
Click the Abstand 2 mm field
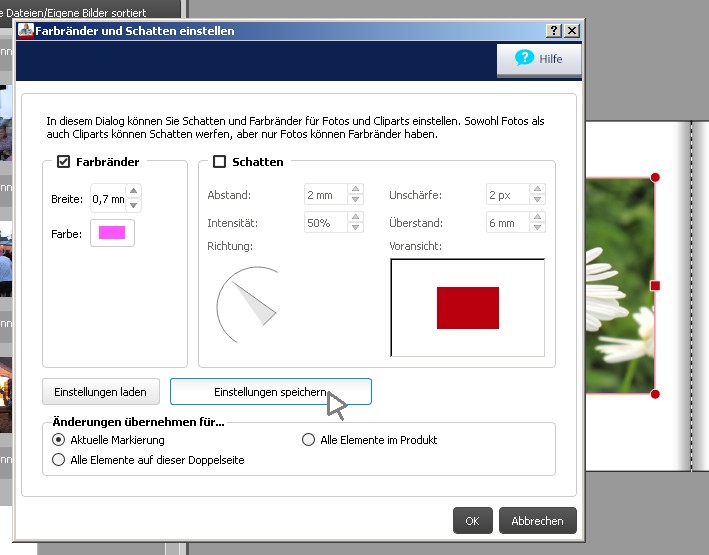(x=326, y=194)
